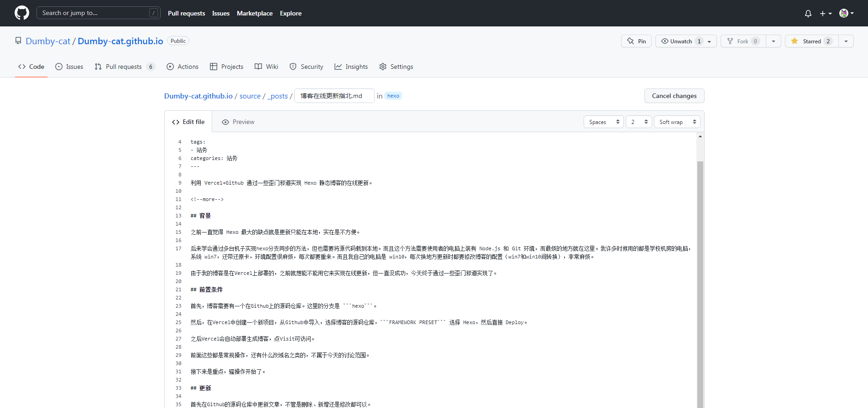
Task: Open the Wiki tab
Action: (267, 67)
